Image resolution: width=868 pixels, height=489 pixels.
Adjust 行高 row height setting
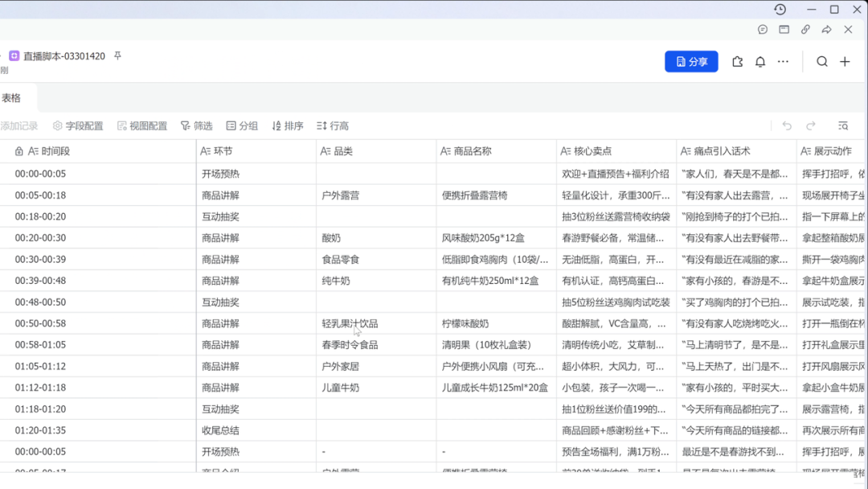point(333,126)
